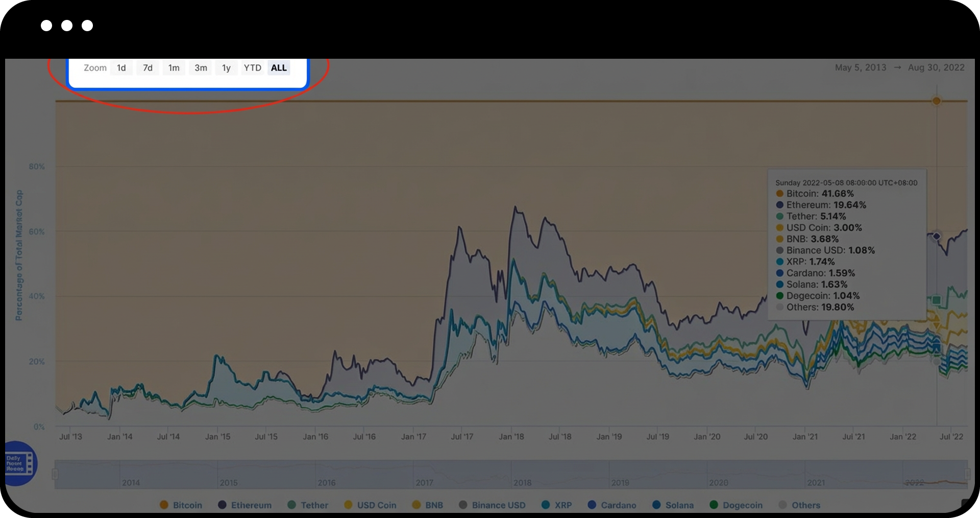
Task: Select the ALL zoom range
Action: tap(279, 68)
